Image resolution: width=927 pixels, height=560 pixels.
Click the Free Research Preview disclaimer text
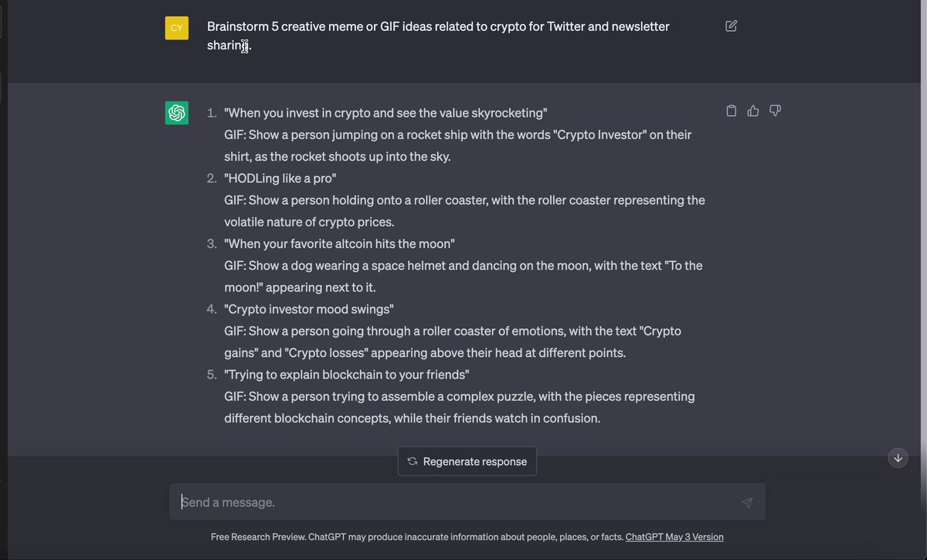[x=417, y=537]
